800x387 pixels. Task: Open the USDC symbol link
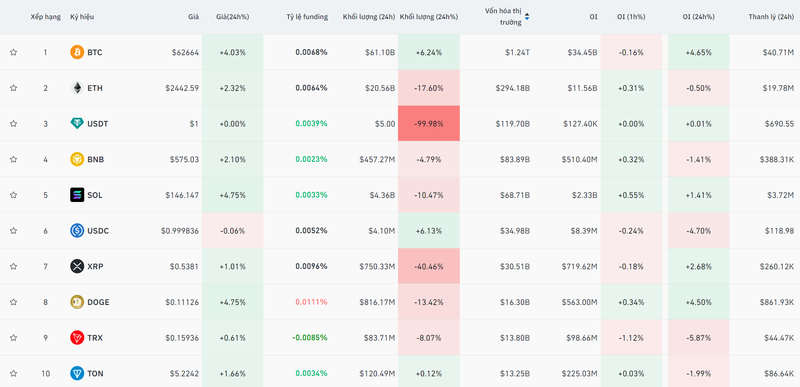(x=98, y=230)
